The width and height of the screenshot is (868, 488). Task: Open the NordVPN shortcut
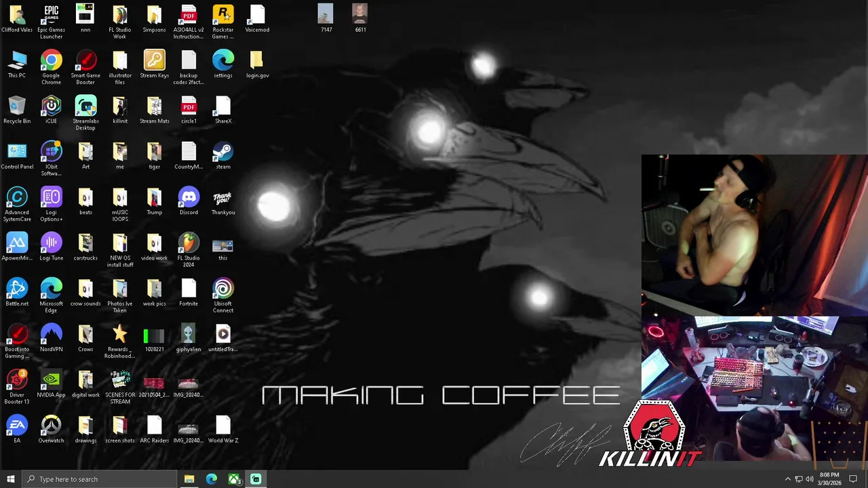(x=51, y=338)
